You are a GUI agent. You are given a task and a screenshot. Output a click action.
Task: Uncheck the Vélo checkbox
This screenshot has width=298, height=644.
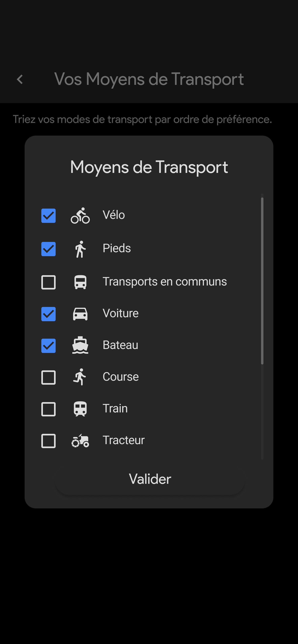[48, 216]
